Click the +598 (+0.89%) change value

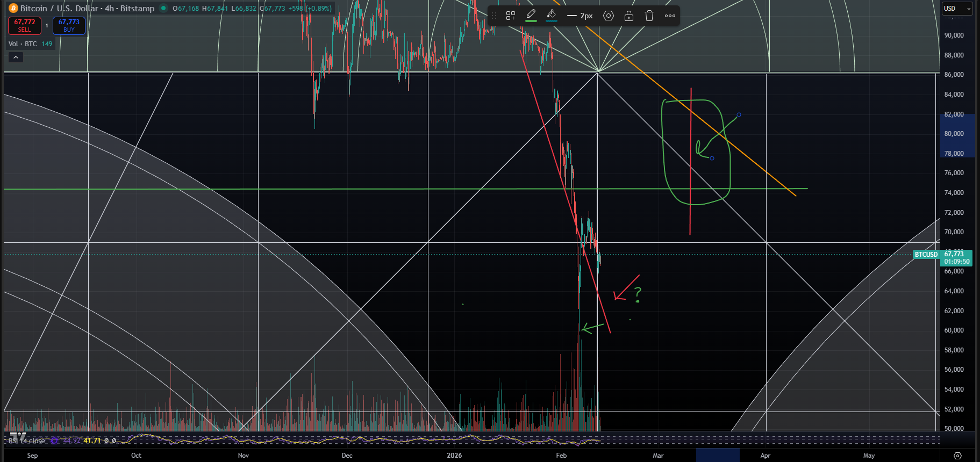[310, 8]
